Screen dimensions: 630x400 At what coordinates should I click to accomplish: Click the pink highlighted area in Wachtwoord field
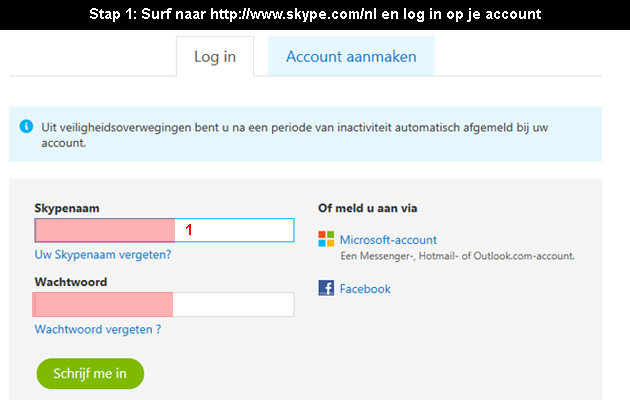[x=102, y=304]
